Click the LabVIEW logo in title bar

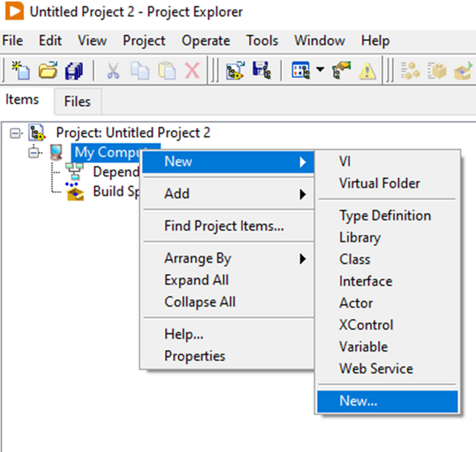15,11
